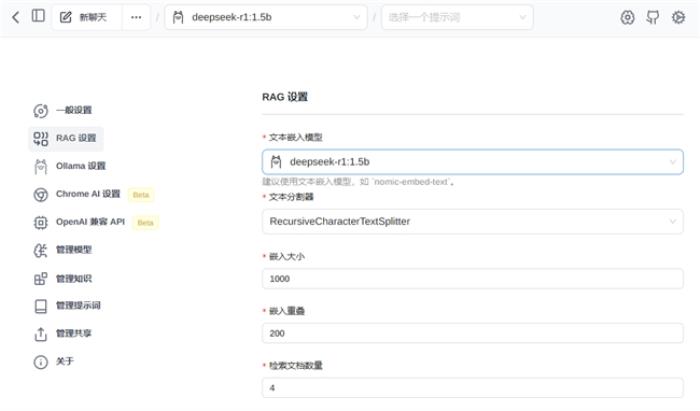Open the prompt selection dropdown in header

pyautogui.click(x=457, y=17)
